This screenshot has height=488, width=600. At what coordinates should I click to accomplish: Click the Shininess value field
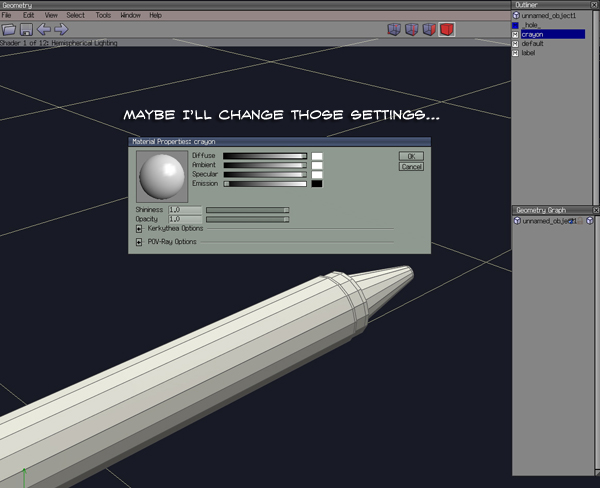point(185,210)
